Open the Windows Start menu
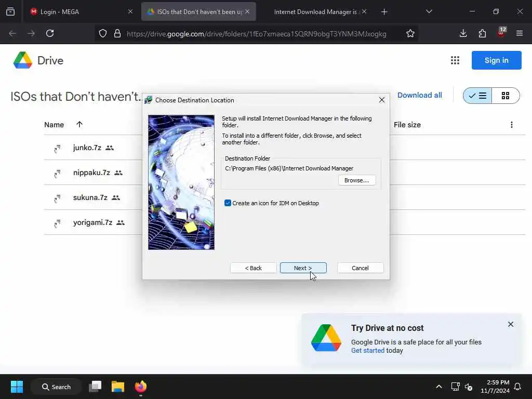Image resolution: width=532 pixels, height=399 pixels. [x=17, y=387]
